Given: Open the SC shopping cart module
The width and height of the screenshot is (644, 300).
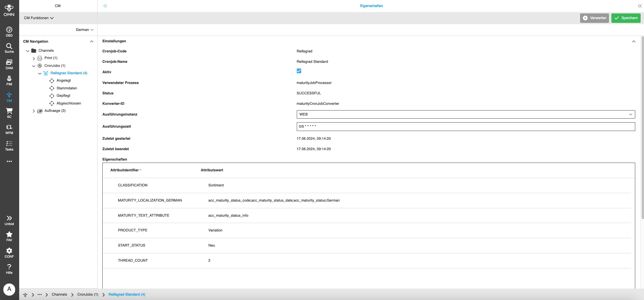Looking at the screenshot, I should coord(9,113).
